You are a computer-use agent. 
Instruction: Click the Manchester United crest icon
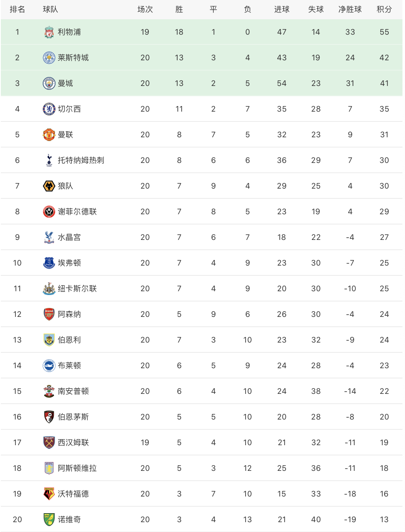(x=49, y=135)
